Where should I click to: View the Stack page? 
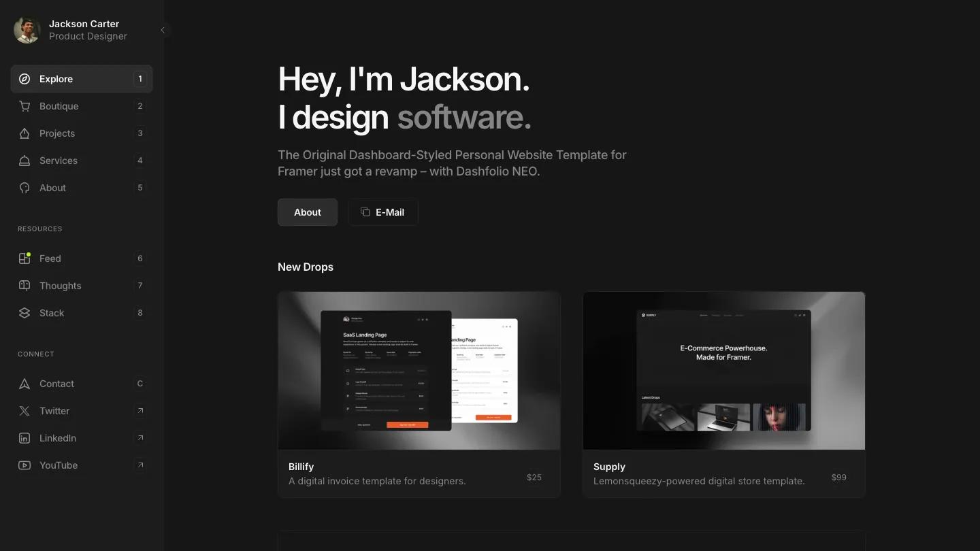82,313
